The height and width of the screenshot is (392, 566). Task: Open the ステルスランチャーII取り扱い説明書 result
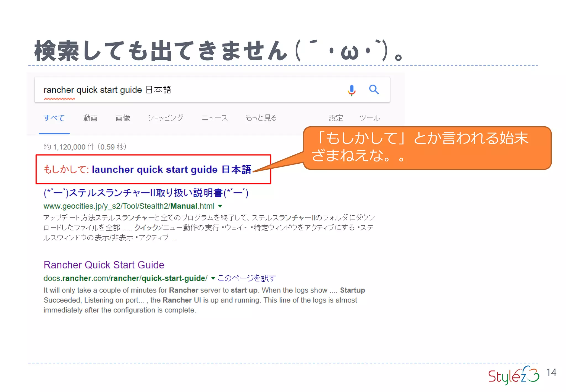point(146,193)
